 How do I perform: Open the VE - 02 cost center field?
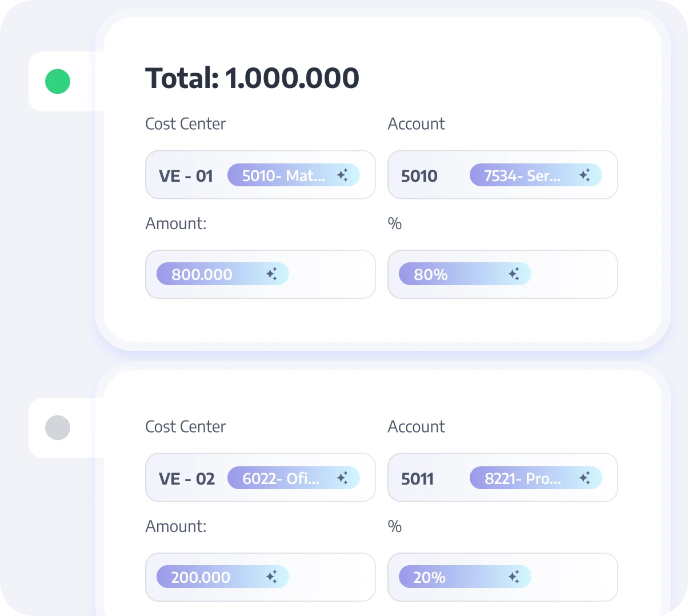[187, 478]
